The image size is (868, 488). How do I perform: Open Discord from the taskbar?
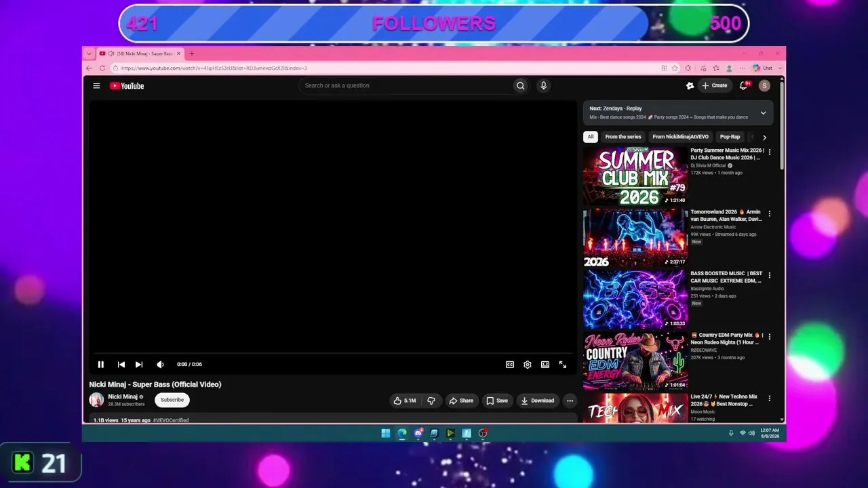(418, 433)
